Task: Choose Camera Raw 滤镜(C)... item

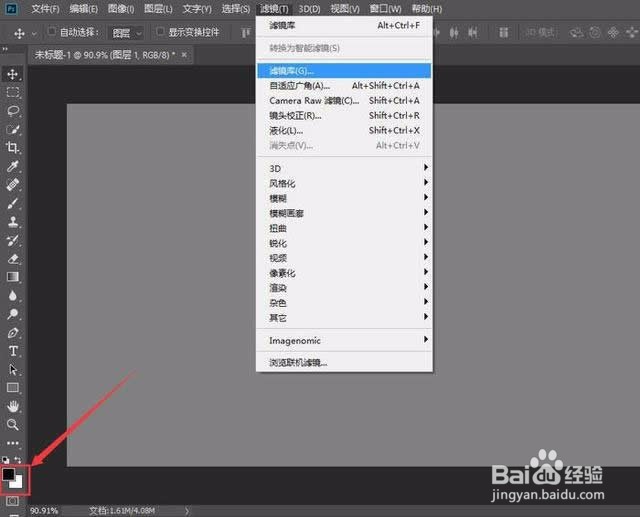Action: click(x=344, y=100)
